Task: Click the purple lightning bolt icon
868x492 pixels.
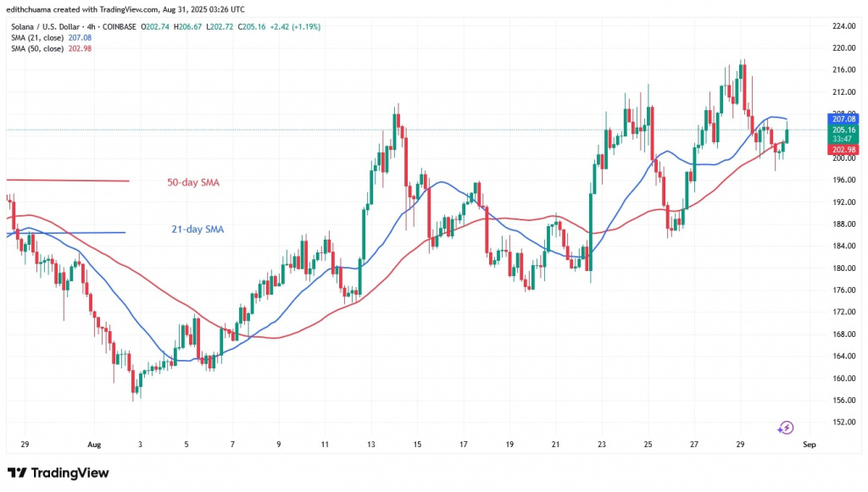Action: 785,428
